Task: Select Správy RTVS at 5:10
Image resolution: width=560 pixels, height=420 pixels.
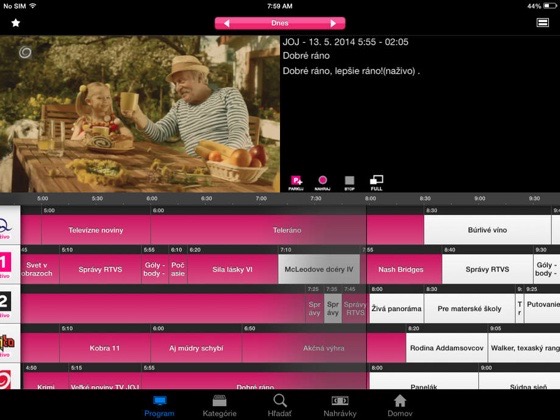Action: click(100, 269)
